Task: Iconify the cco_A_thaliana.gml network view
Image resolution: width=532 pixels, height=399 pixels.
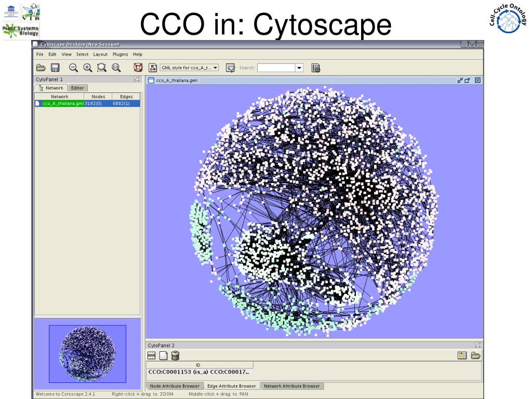Action: [x=460, y=81]
